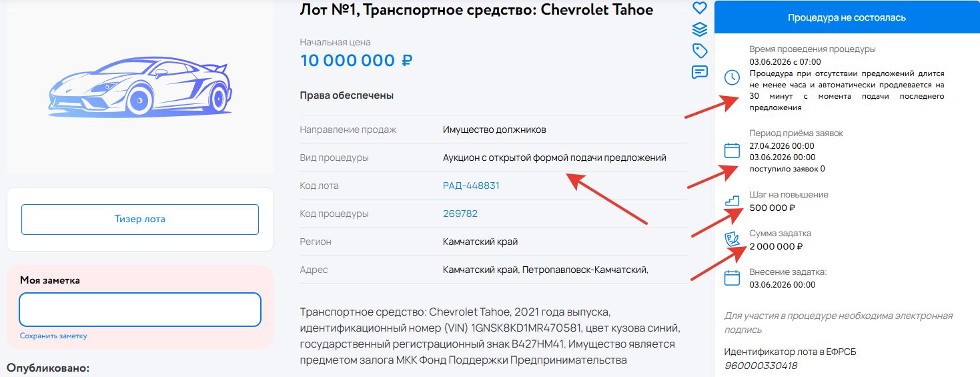Click calendar icon beside application period

tap(732, 150)
